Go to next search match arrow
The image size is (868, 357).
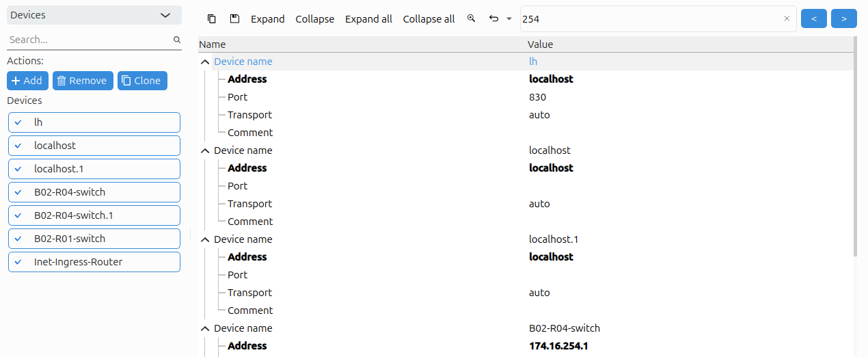pos(844,19)
